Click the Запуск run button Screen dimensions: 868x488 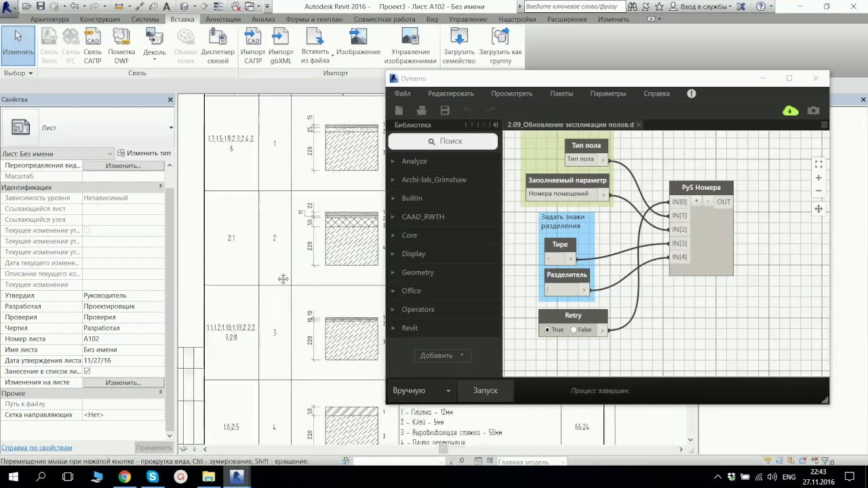(x=486, y=390)
